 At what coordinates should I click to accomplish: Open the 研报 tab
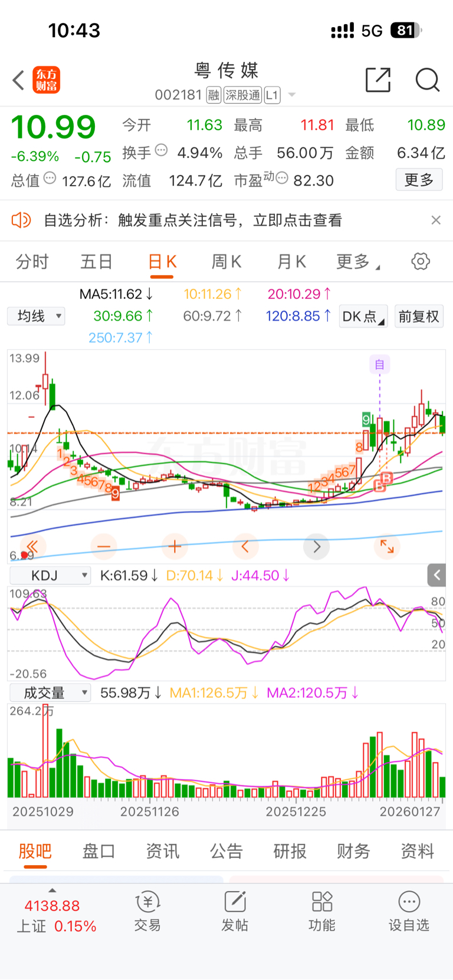click(290, 852)
